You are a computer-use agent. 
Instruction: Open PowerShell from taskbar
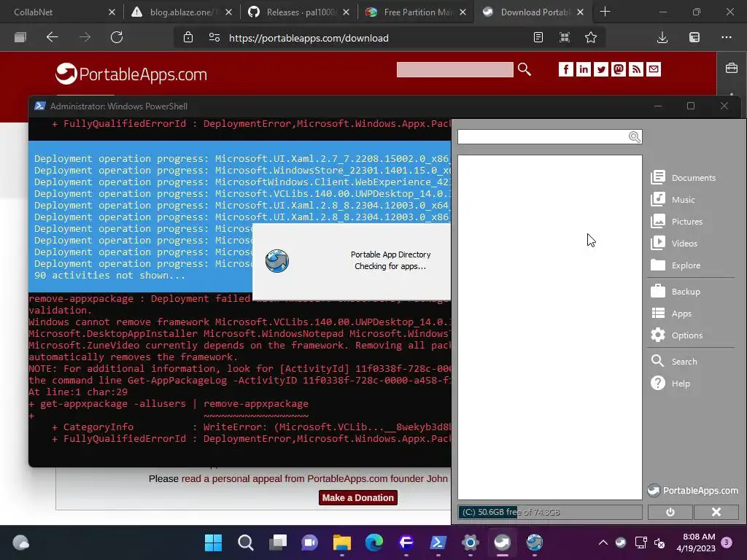tap(438, 542)
